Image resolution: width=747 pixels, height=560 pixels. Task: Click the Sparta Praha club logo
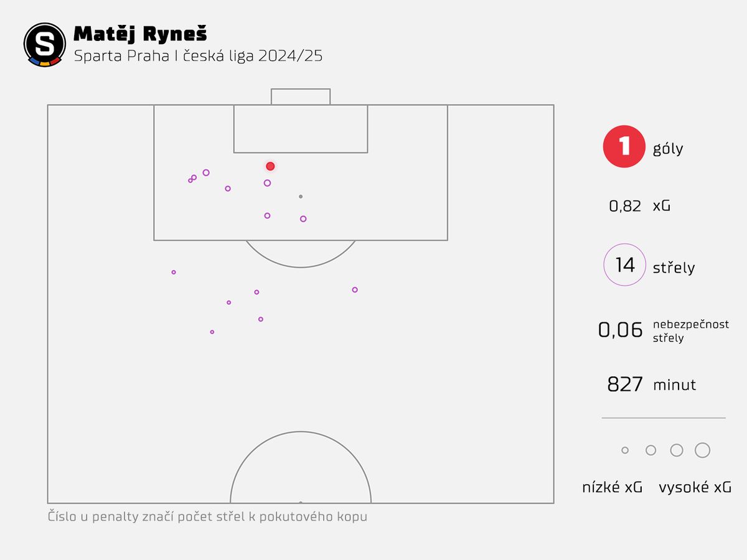(x=44, y=44)
